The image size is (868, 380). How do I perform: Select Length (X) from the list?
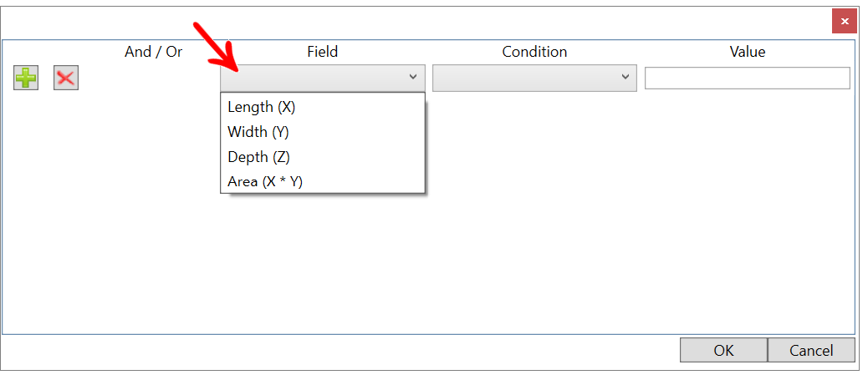pyautogui.click(x=323, y=107)
